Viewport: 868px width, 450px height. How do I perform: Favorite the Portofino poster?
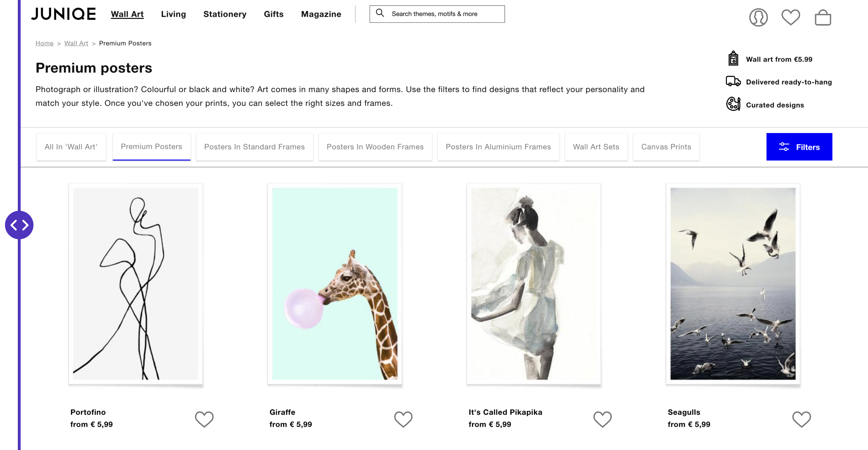(204, 419)
